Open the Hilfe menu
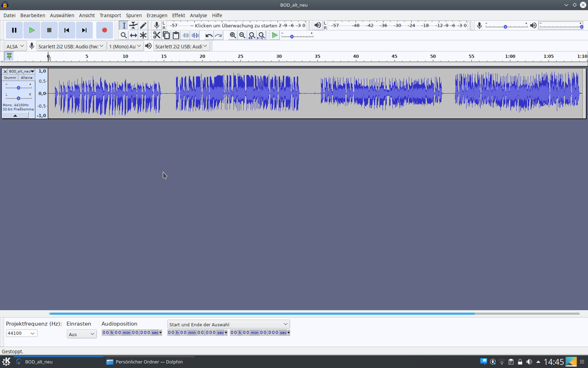 pos(217,15)
